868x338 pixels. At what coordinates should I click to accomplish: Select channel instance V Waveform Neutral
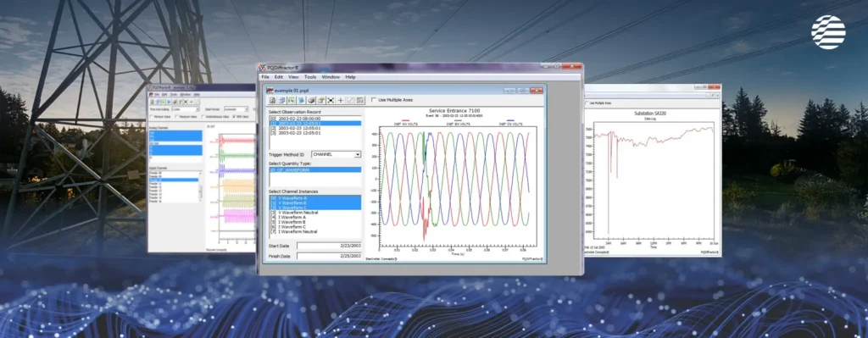pos(315,213)
